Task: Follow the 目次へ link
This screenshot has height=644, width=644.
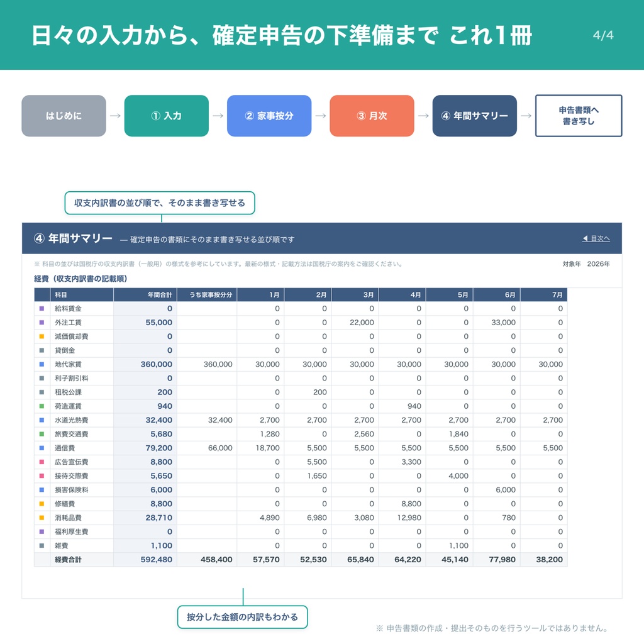Action: 596,238
